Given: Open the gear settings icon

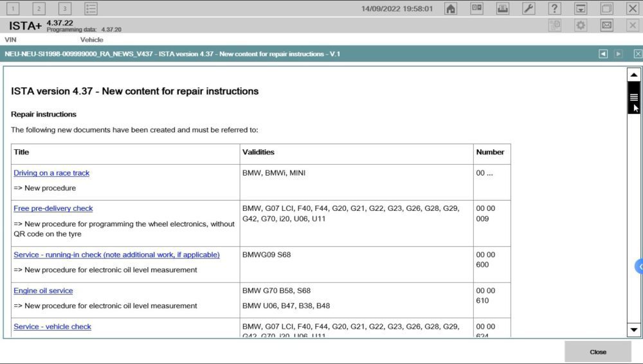Looking at the screenshot, I should [x=581, y=26].
